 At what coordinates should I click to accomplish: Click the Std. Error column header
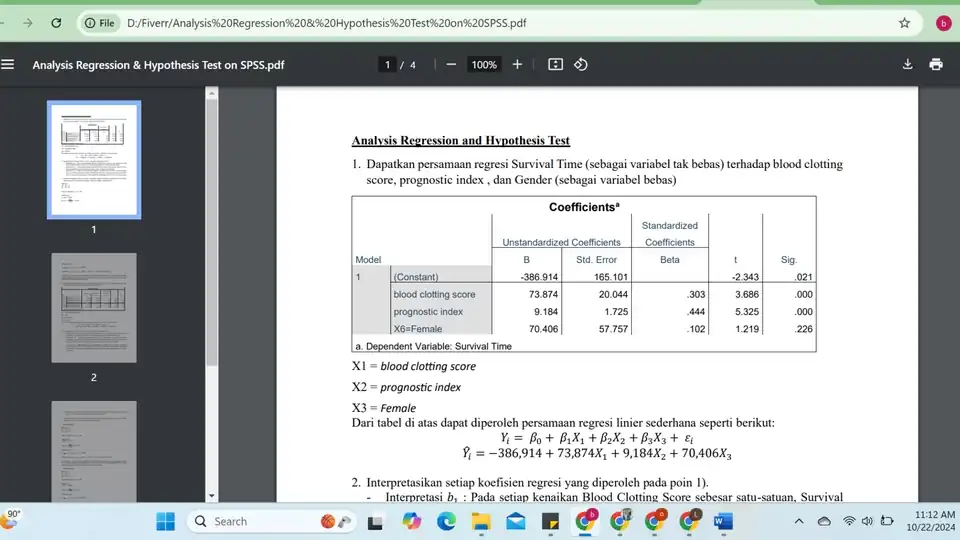(x=596, y=260)
